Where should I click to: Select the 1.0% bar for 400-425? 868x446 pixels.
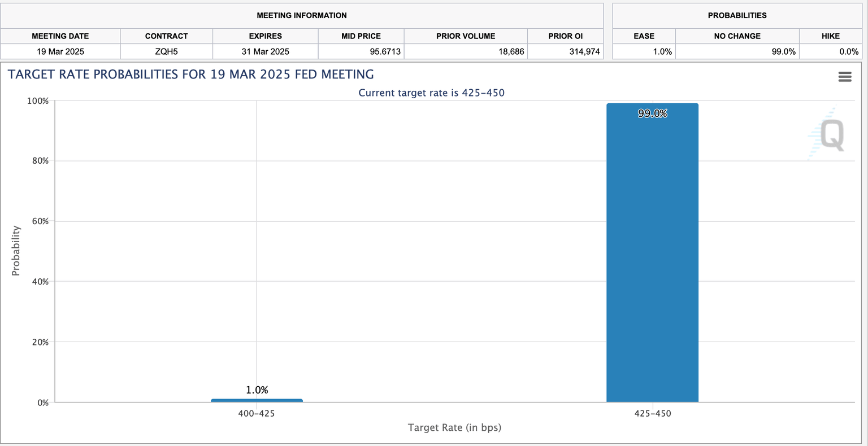tap(257, 400)
